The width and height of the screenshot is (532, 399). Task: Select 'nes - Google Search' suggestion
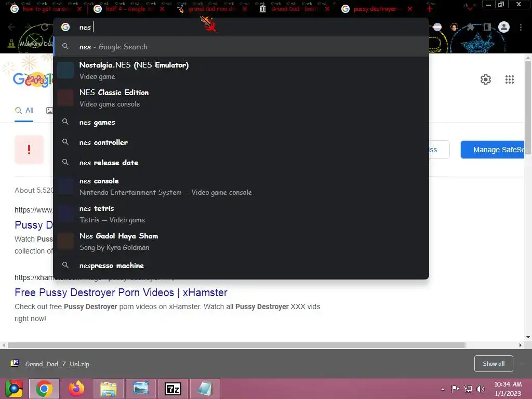[x=241, y=47]
